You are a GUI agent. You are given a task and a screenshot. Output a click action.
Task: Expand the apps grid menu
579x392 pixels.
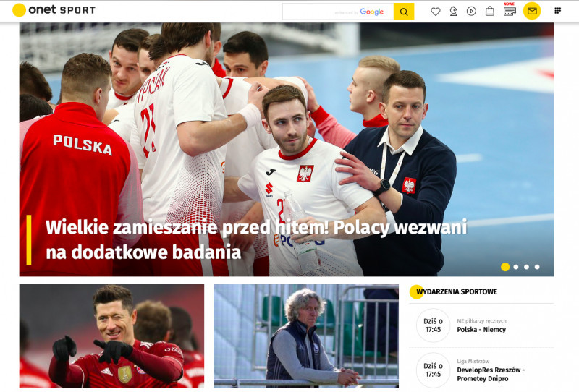pyautogui.click(x=557, y=11)
